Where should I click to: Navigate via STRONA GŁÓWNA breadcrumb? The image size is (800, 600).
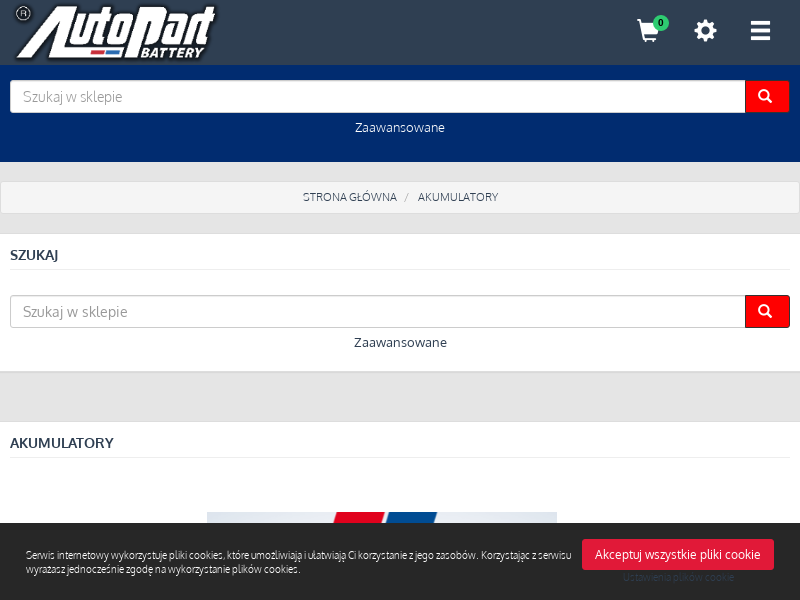(349, 197)
